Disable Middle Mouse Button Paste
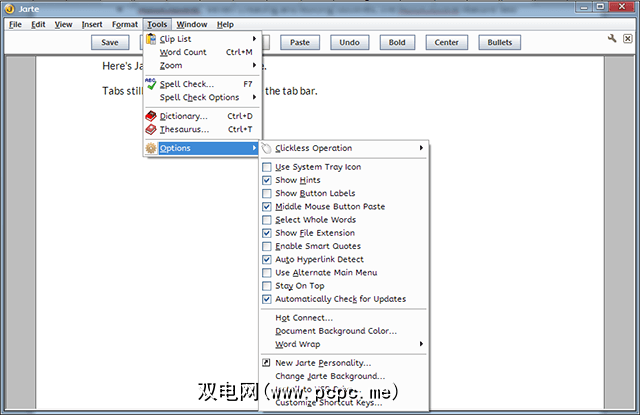 267,206
